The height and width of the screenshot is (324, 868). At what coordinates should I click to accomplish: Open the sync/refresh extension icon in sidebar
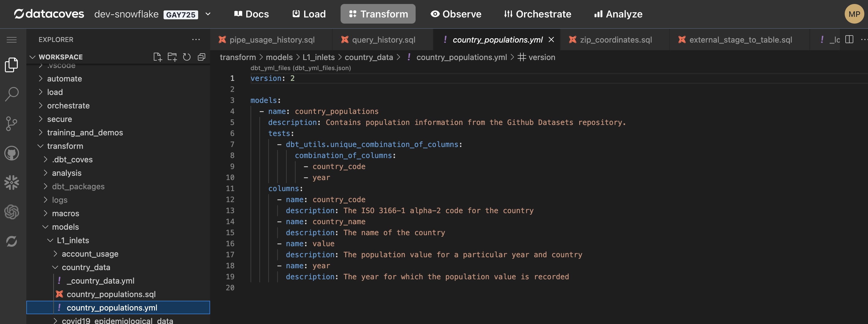(11, 241)
